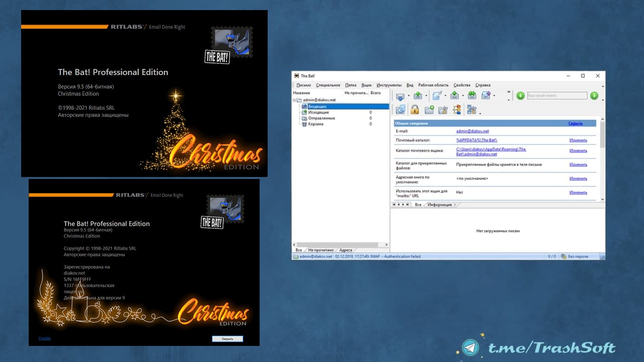Click the Быстрый поиск search field
The width and height of the screenshot is (644, 362).
[556, 96]
